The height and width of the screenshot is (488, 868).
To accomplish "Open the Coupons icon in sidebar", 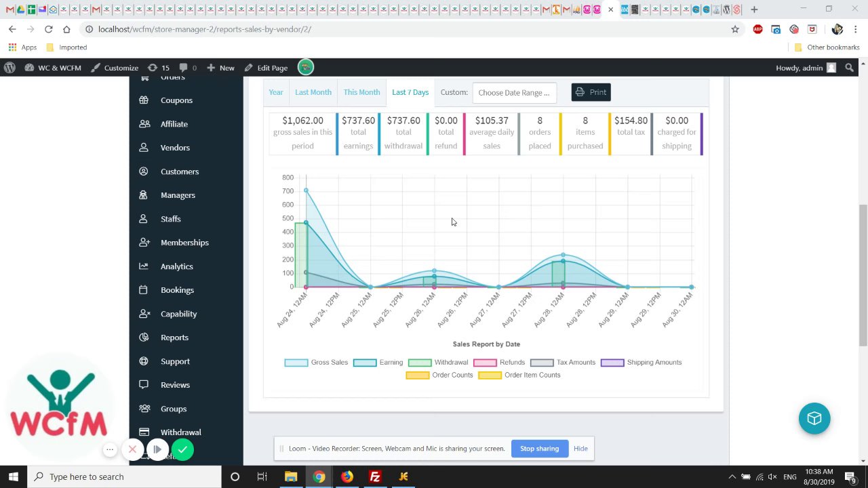I will 144,100.
